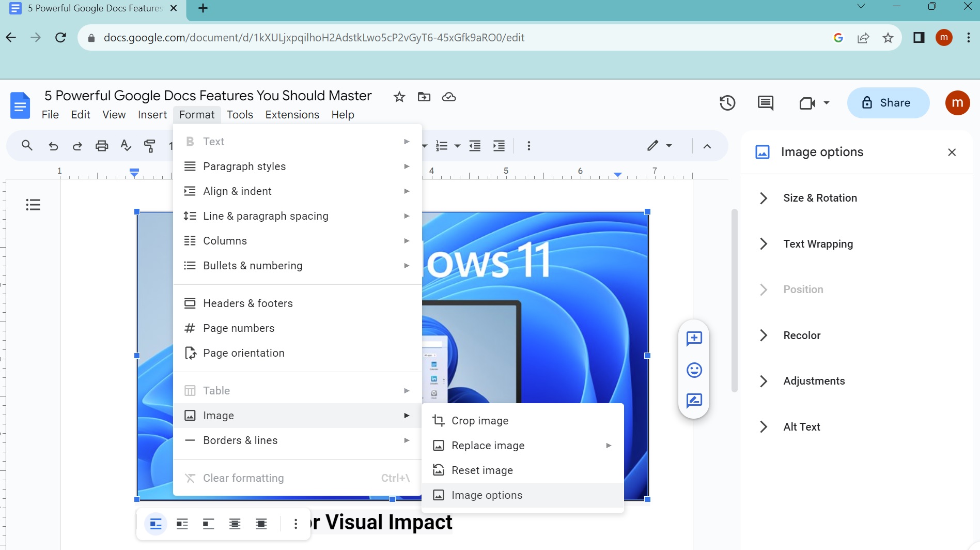Open editing mode pencil dropdown

660,146
